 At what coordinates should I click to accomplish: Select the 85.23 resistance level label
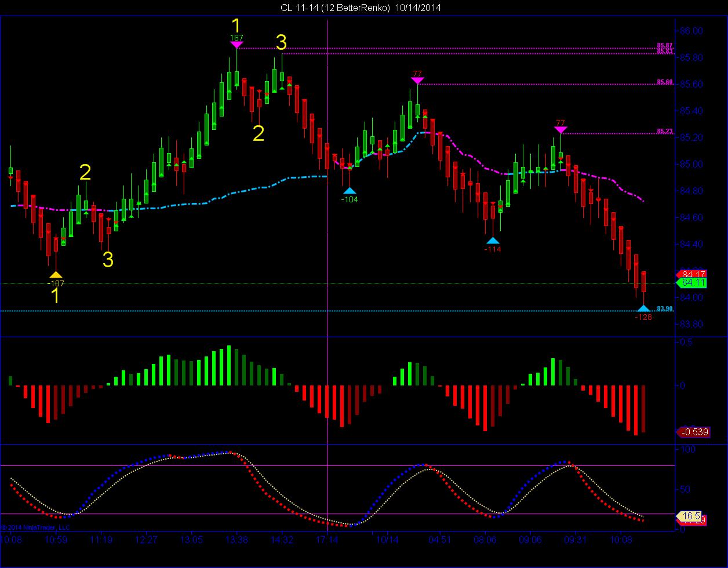[665, 132]
